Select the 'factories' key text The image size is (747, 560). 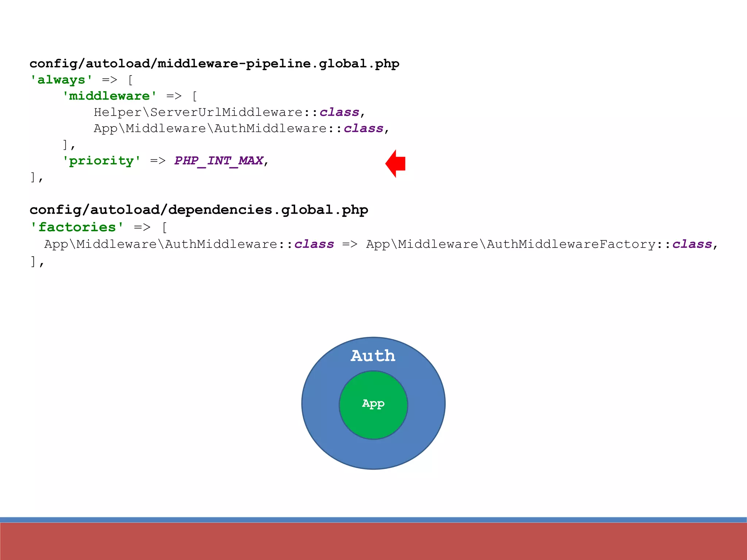[77, 227]
